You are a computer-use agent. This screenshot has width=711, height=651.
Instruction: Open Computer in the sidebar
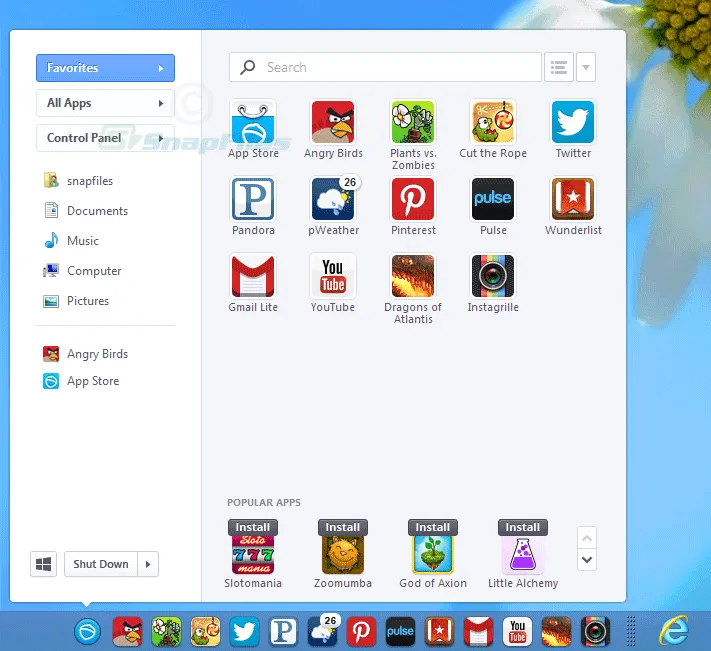(x=82, y=271)
